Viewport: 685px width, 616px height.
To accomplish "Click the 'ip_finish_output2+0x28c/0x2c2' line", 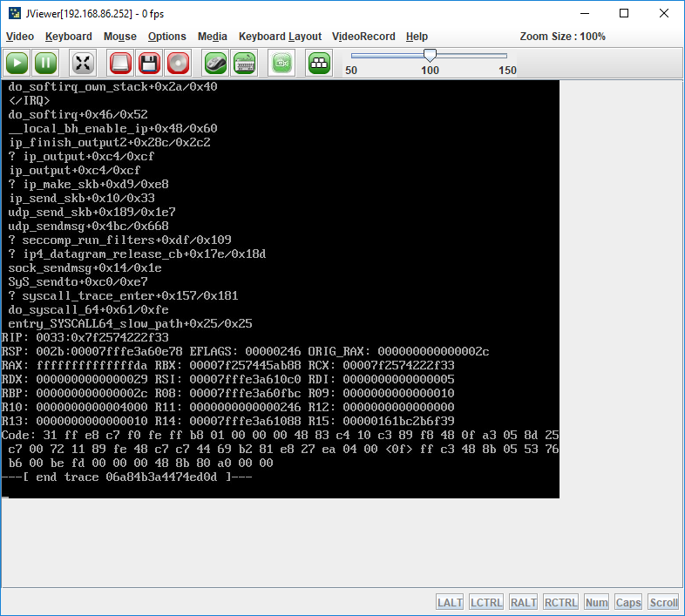I will pyautogui.click(x=109, y=142).
